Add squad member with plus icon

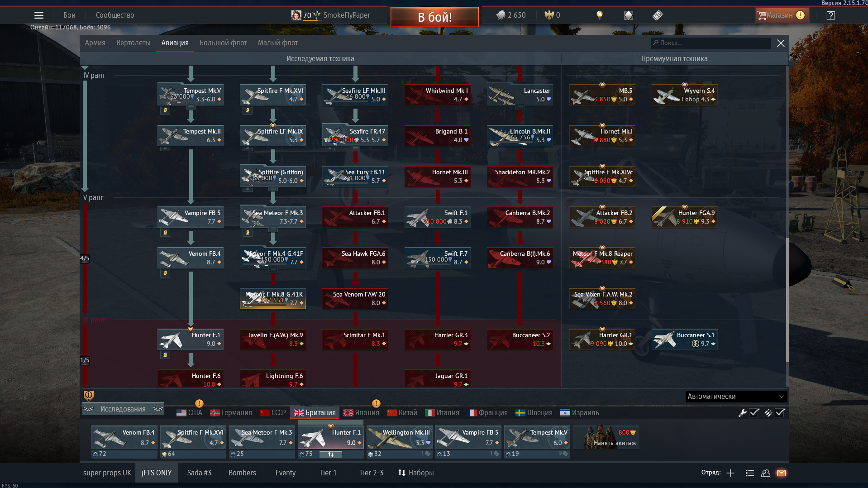[x=730, y=473]
